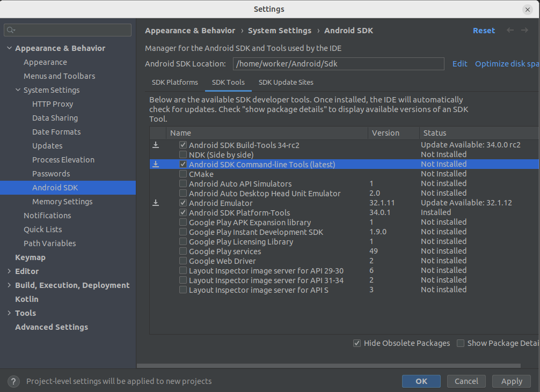540x392 pixels.
Task: Open Updates settings
Action: click(x=48, y=145)
